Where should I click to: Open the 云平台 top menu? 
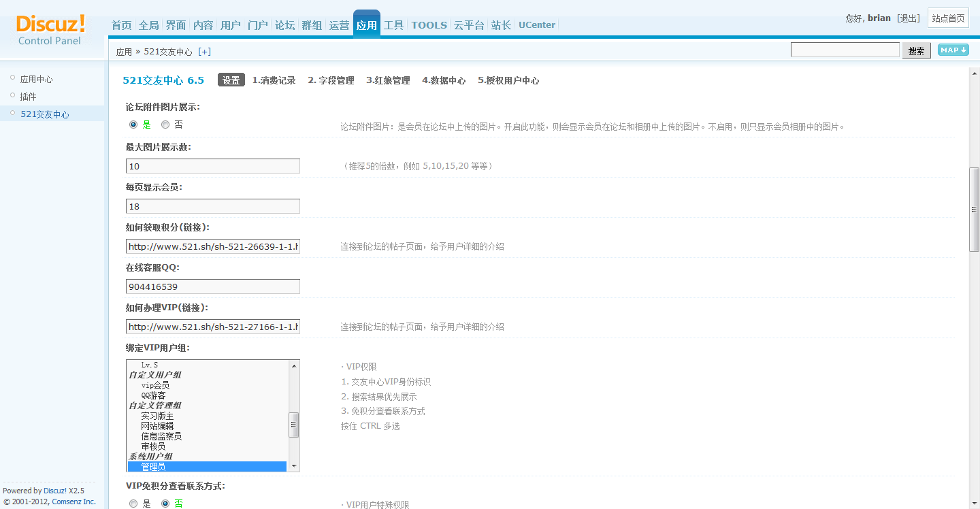tap(470, 25)
